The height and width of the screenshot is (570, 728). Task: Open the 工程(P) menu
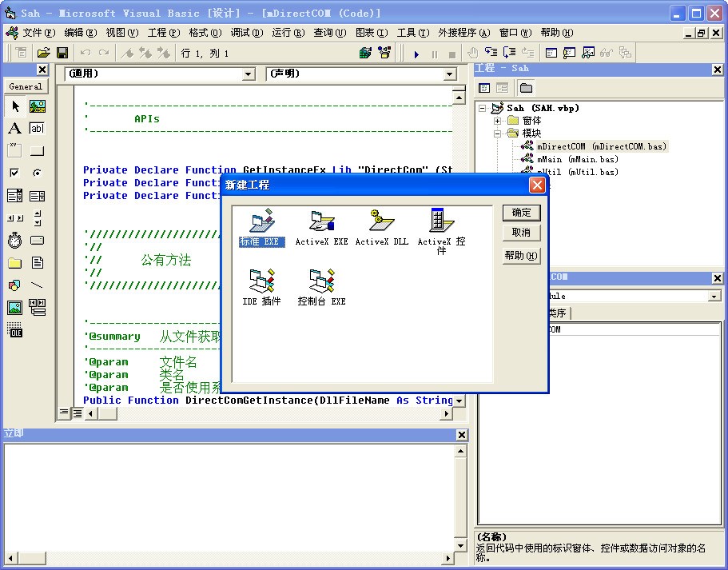coord(163,33)
